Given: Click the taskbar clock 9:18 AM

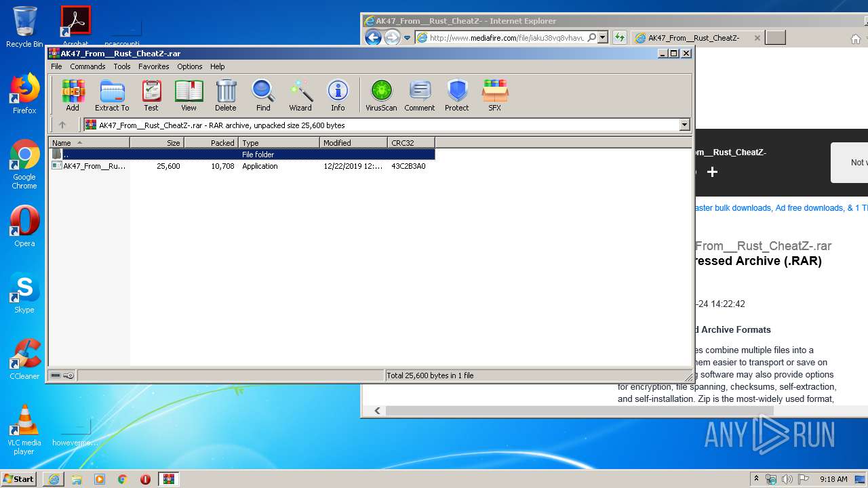Looking at the screenshot, I should [x=833, y=479].
